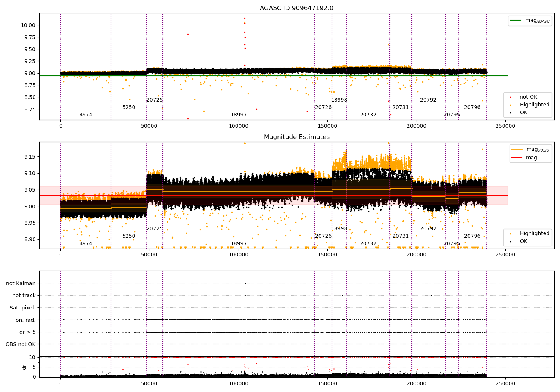The height and width of the screenshot is (392, 560).
Task: Click OBSID label 20732 in top plot
Action: coord(368,115)
